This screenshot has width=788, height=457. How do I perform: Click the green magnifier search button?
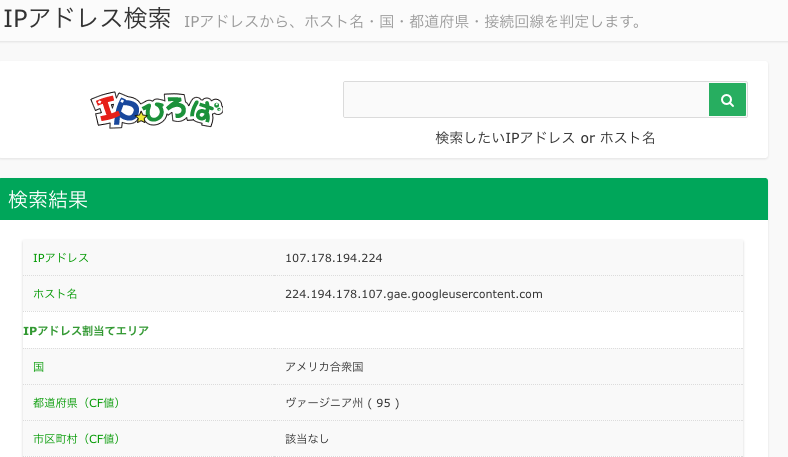click(727, 100)
